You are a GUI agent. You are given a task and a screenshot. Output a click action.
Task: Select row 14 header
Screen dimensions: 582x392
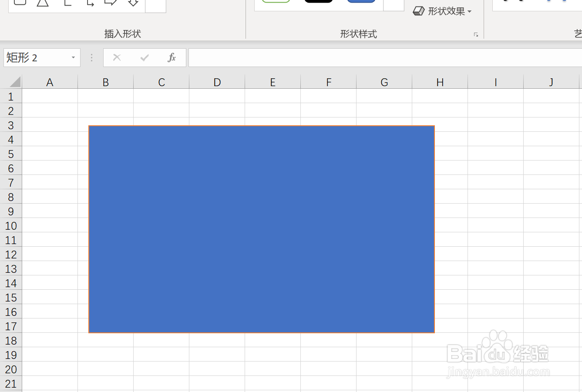click(x=11, y=283)
